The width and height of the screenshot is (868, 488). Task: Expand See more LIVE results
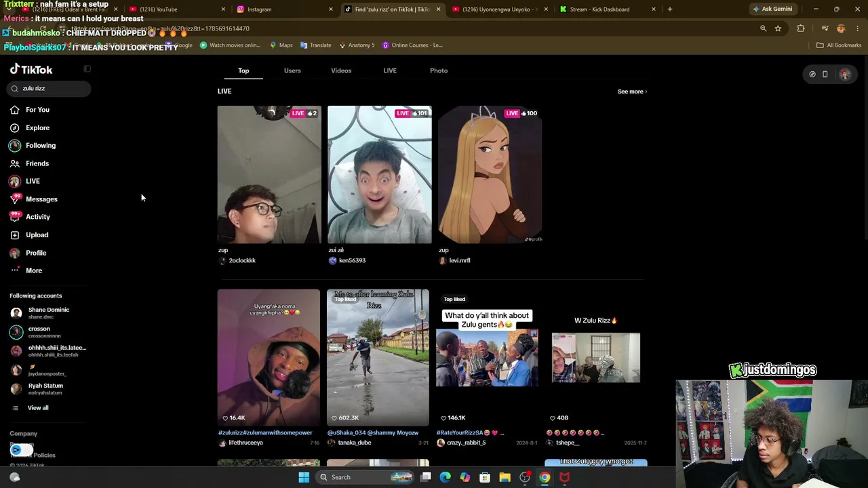[632, 91]
